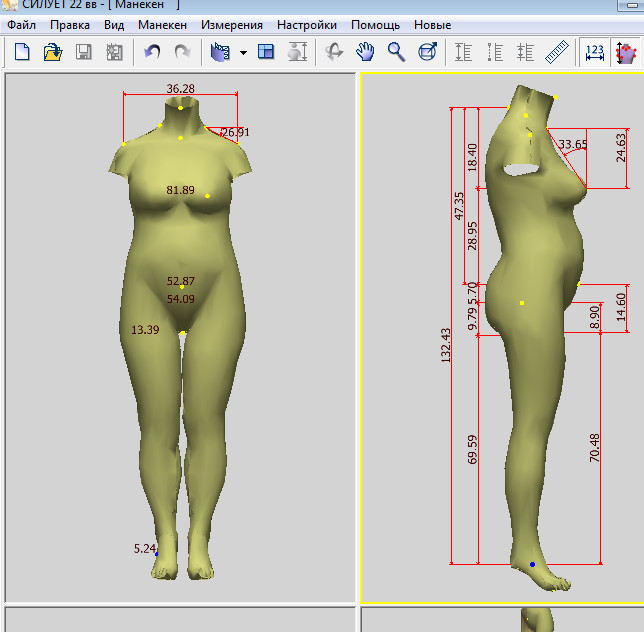Screen dimensions: 644x632
Task: Select the Zoom magnifier tool
Action: (x=397, y=52)
